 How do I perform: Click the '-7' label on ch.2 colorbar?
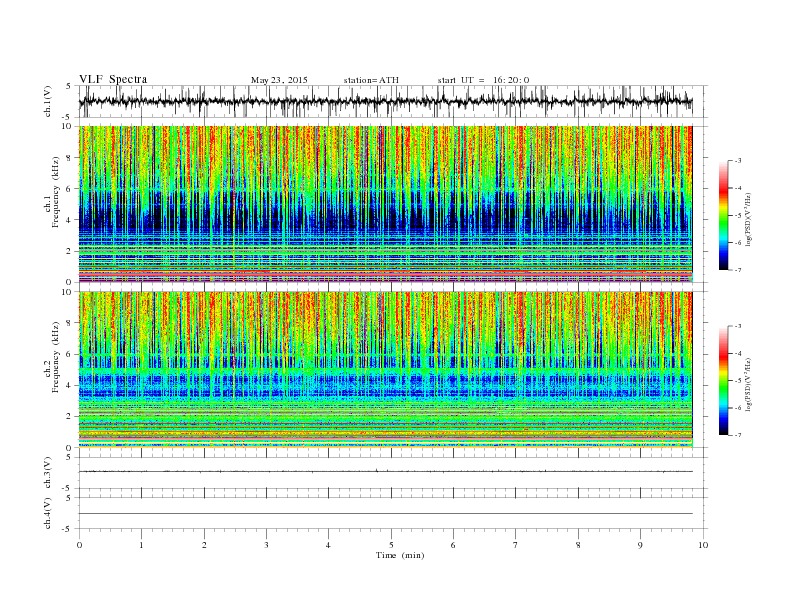point(738,435)
